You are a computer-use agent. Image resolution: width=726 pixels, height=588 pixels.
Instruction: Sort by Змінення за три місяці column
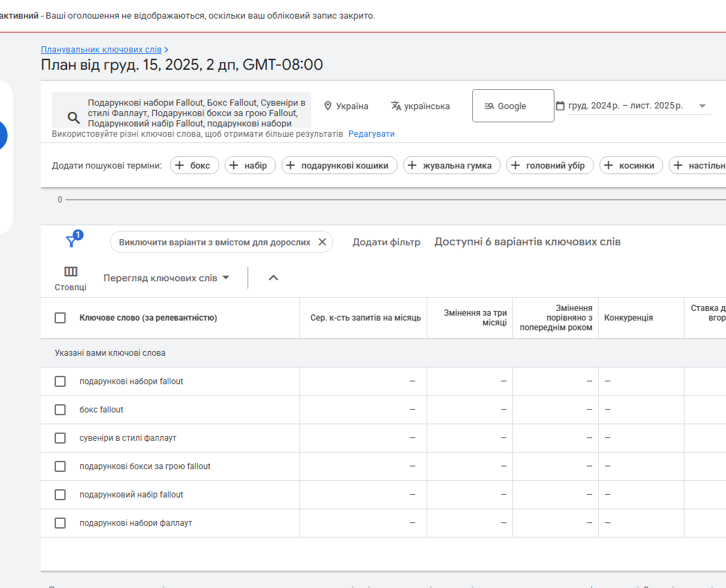pos(475,318)
